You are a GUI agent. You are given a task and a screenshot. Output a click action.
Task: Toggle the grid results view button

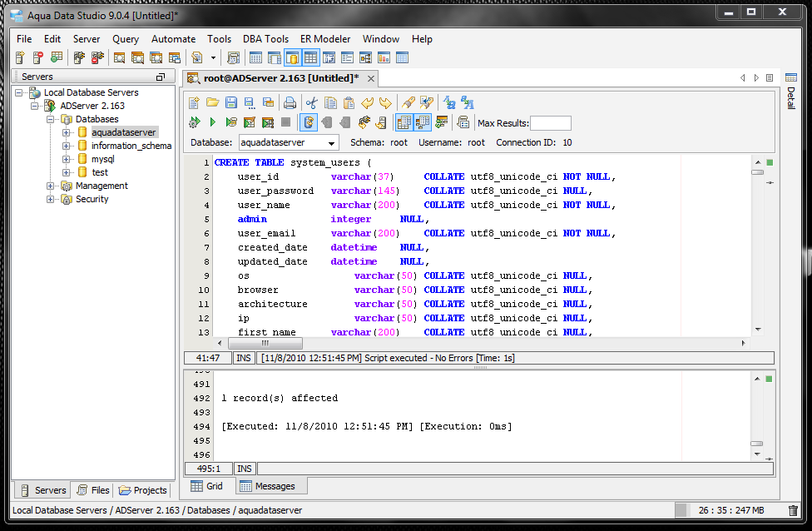(404, 123)
